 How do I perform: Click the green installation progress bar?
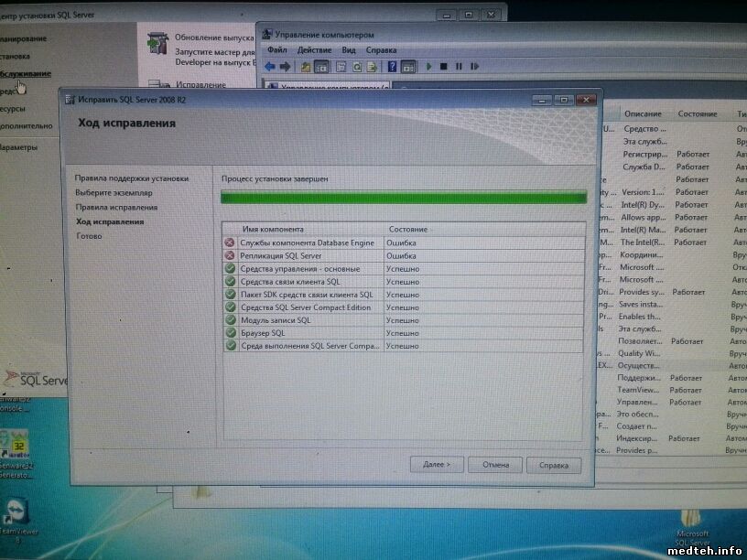pos(404,198)
